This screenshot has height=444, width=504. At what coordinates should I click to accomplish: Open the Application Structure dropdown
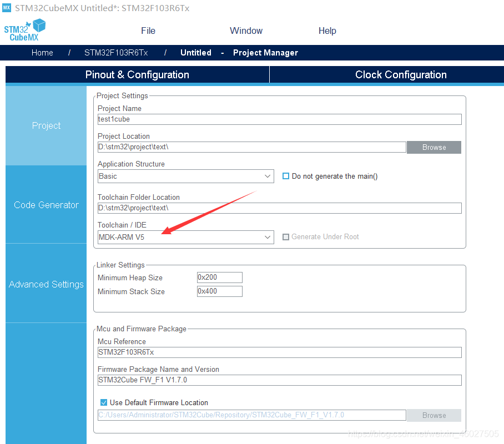(x=186, y=176)
